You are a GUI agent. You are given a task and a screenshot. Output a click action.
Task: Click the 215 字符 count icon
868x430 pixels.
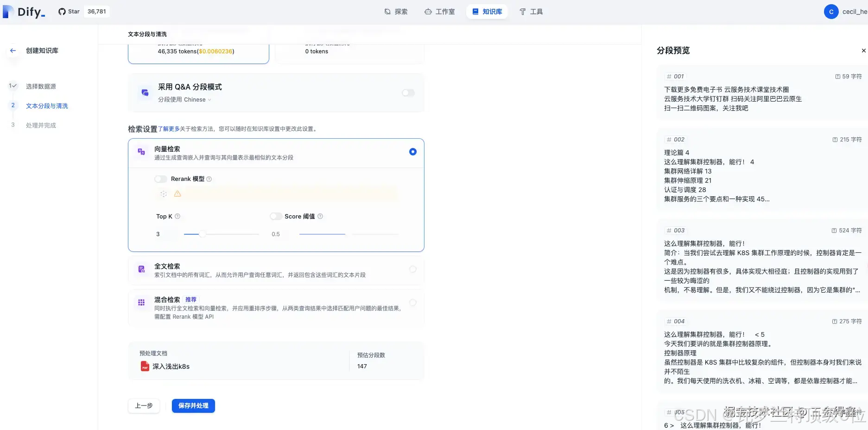[x=835, y=140]
